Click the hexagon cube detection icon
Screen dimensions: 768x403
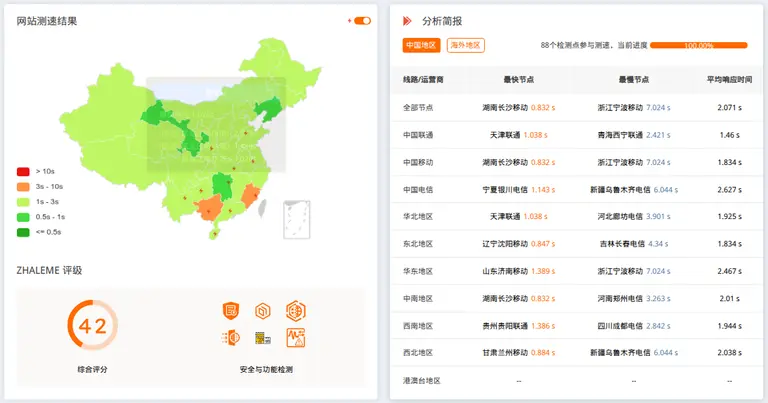tap(263, 310)
